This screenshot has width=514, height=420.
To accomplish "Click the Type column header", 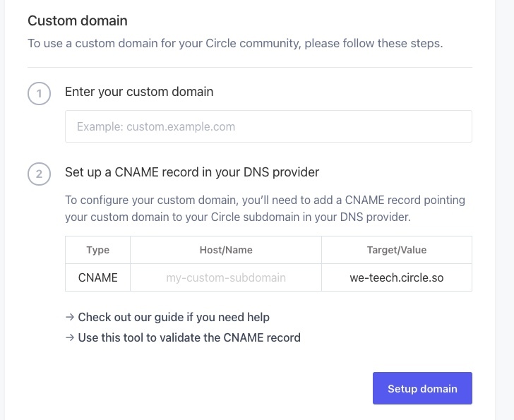I will (97, 250).
